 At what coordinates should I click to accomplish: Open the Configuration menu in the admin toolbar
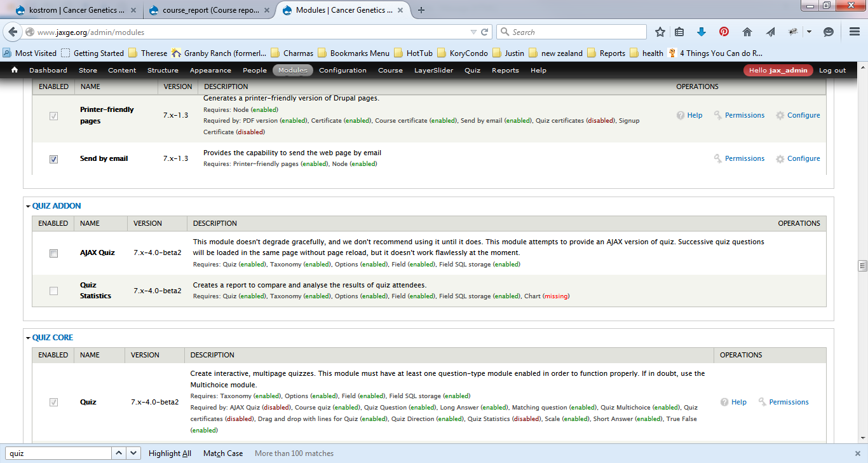(342, 71)
